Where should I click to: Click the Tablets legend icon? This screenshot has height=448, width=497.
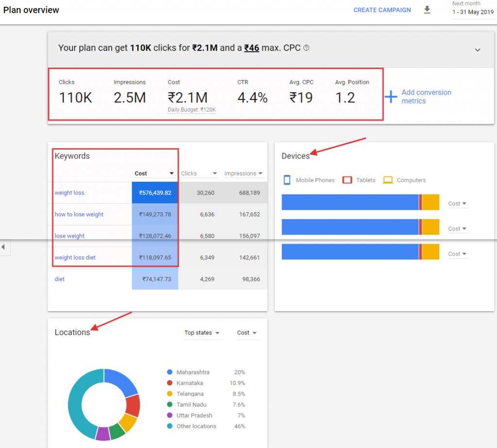[347, 180]
